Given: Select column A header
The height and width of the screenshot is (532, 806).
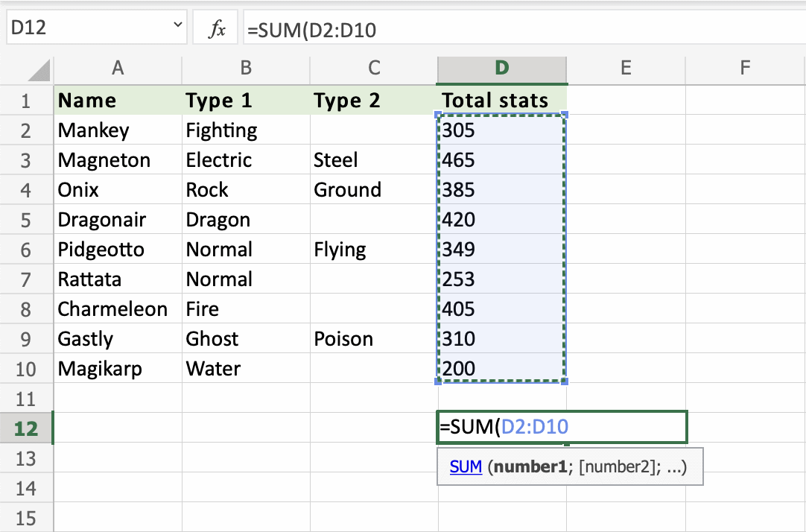Looking at the screenshot, I should 118,69.
